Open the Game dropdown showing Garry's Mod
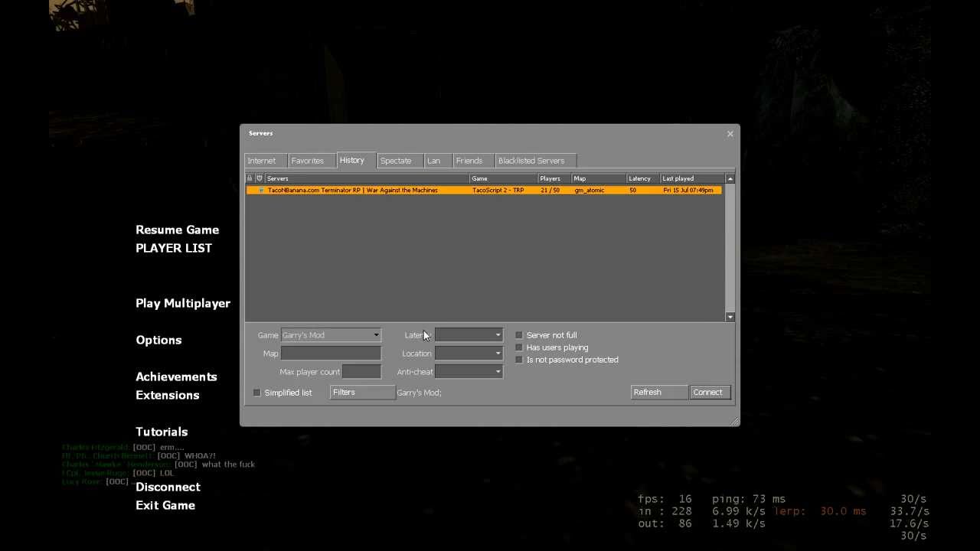 tap(331, 335)
